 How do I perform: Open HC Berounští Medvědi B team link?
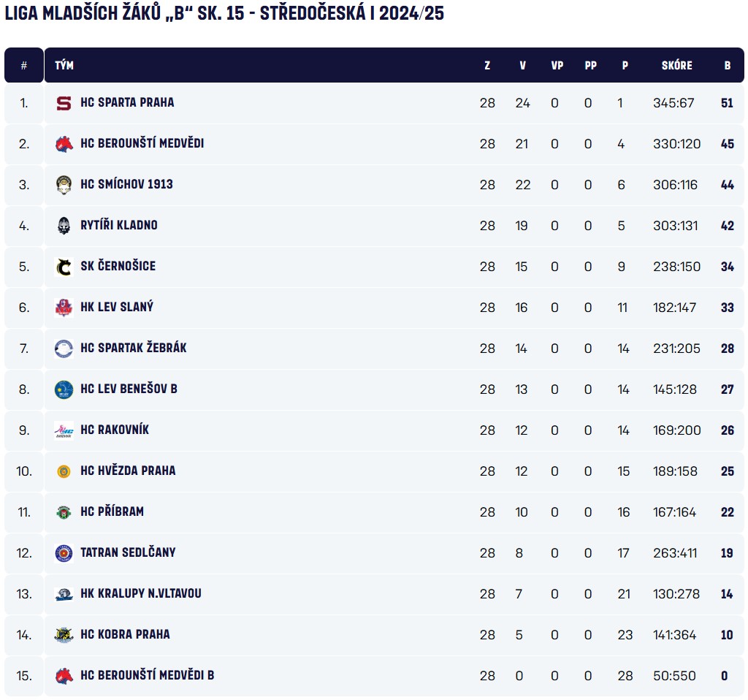tap(148, 675)
